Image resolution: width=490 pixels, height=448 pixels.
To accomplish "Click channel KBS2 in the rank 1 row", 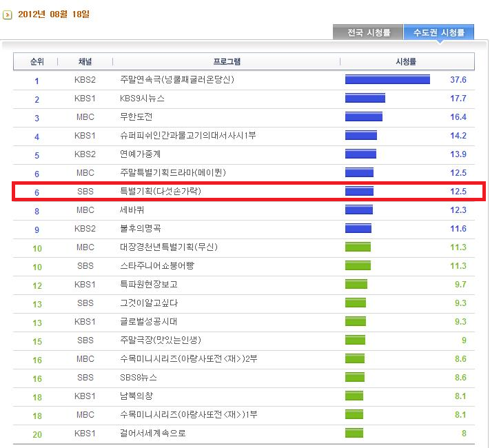I will [x=85, y=80].
